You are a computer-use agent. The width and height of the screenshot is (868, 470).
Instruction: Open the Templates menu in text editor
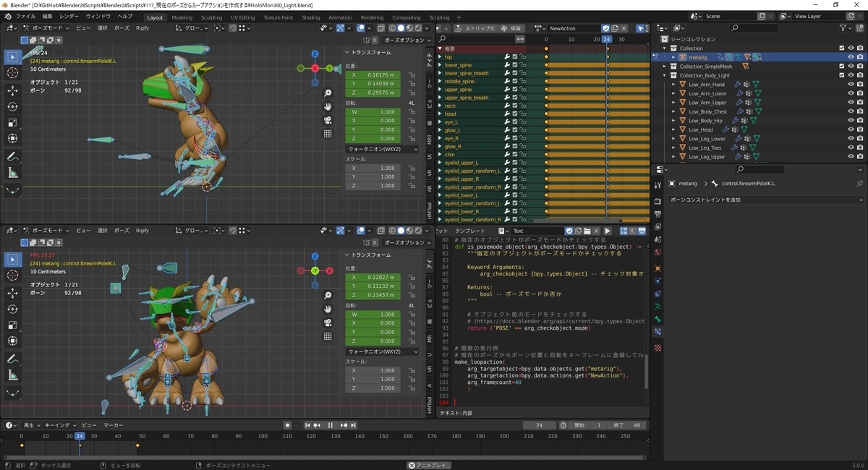pos(470,231)
